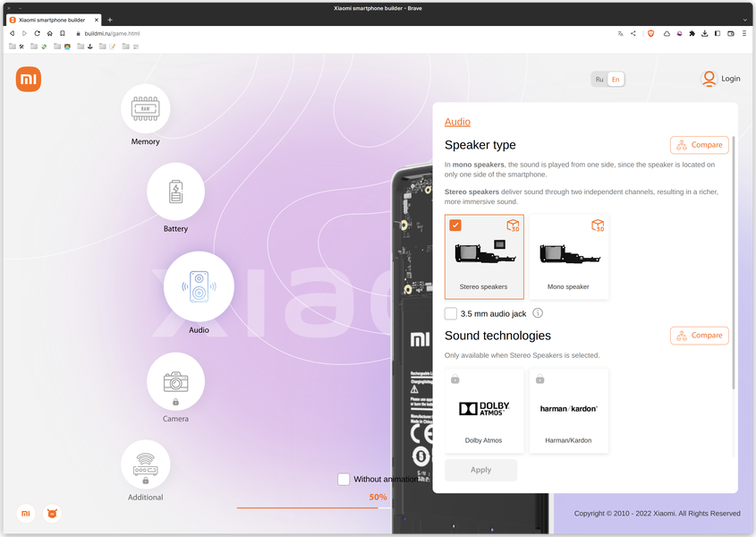This screenshot has width=756, height=537.
Task: Switch to Xiaomi smartphone builder tab
Action: 52,20
